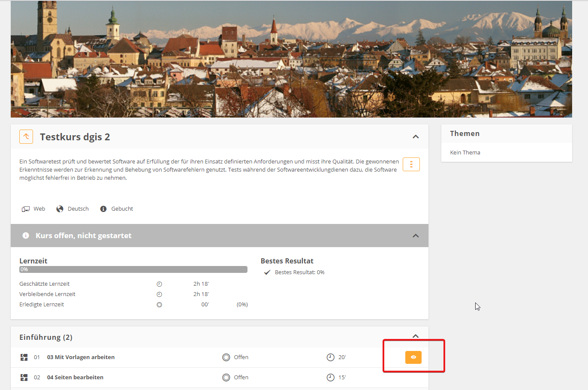Click the globe icon next to Deutsch
This screenshot has width=588, height=390.
[x=60, y=209]
